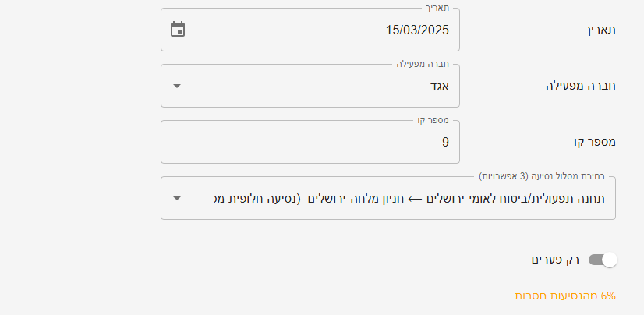Toggle the רק פערים switch
This screenshot has width=644, height=315.
click(x=602, y=260)
